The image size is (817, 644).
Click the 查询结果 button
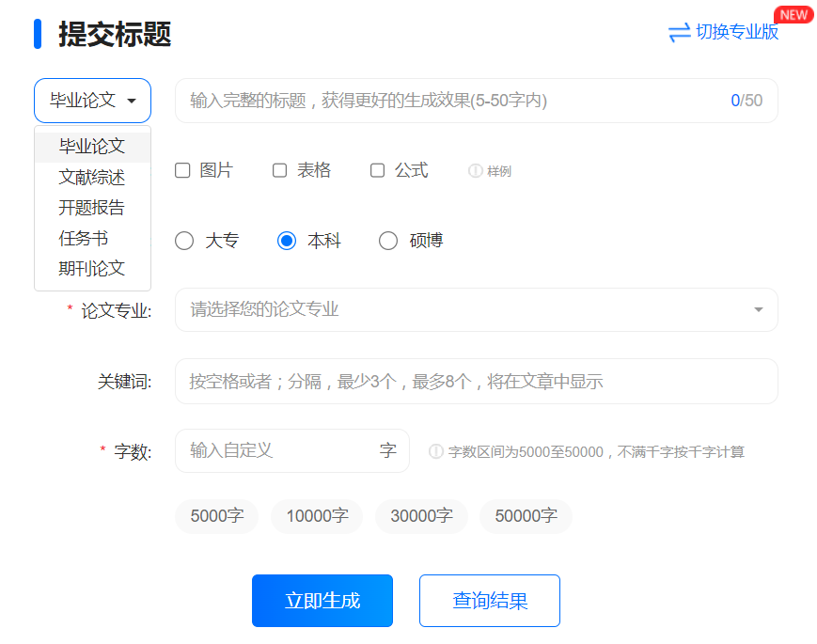[x=489, y=600]
